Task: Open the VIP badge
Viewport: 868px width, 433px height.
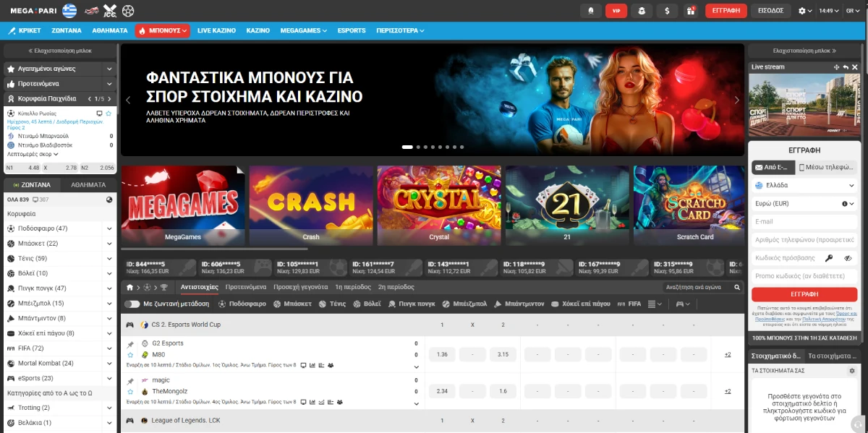Action: [x=616, y=11]
